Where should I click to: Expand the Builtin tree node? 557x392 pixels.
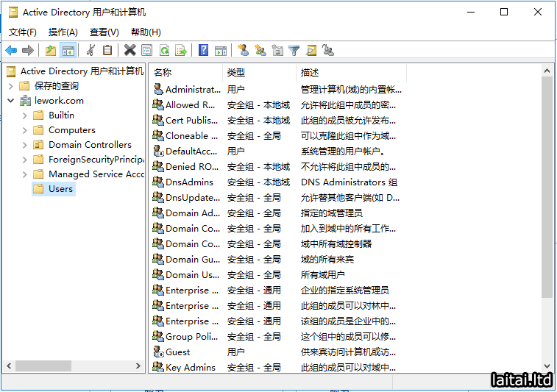tap(25, 115)
